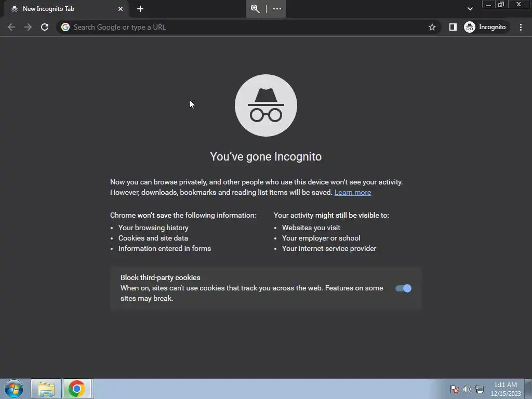532x399 pixels.
Task: Click "Websites you visit" list item
Action: [x=311, y=228]
